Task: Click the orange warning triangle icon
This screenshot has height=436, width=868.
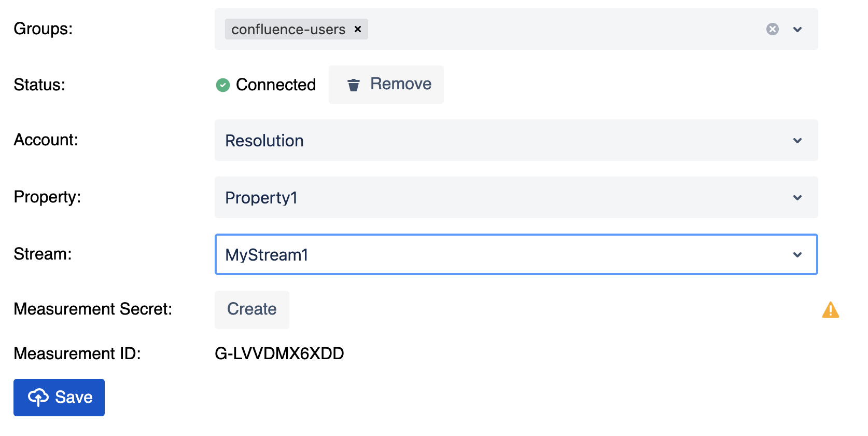Action: tap(831, 310)
